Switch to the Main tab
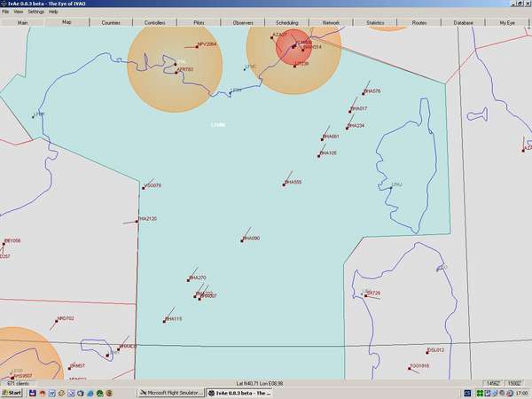The height and width of the screenshot is (399, 532). coord(22,22)
